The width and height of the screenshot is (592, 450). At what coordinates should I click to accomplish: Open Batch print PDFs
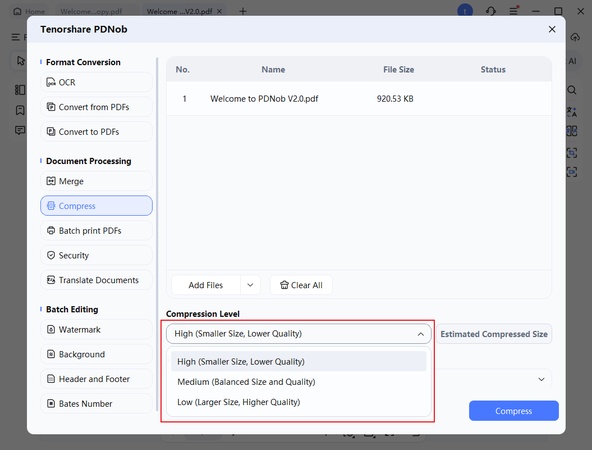[96, 231]
